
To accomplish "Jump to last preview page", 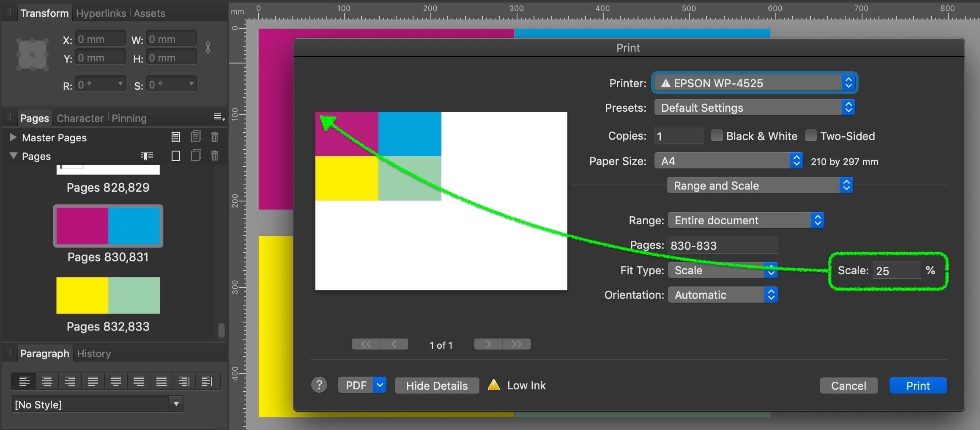I will click(517, 344).
